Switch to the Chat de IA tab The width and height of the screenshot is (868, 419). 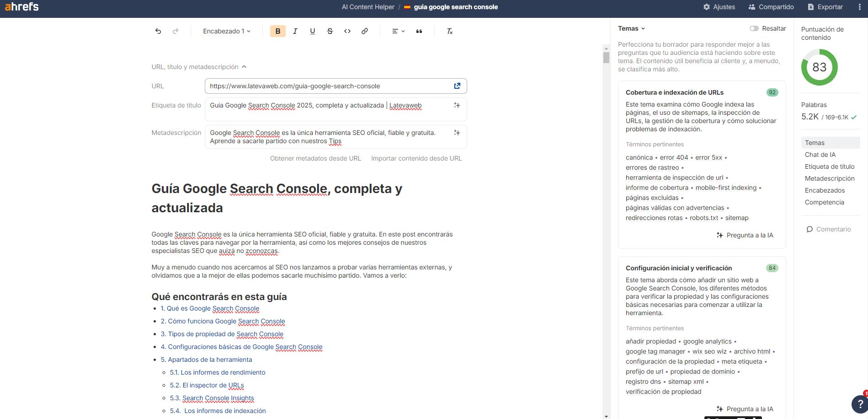click(819, 155)
